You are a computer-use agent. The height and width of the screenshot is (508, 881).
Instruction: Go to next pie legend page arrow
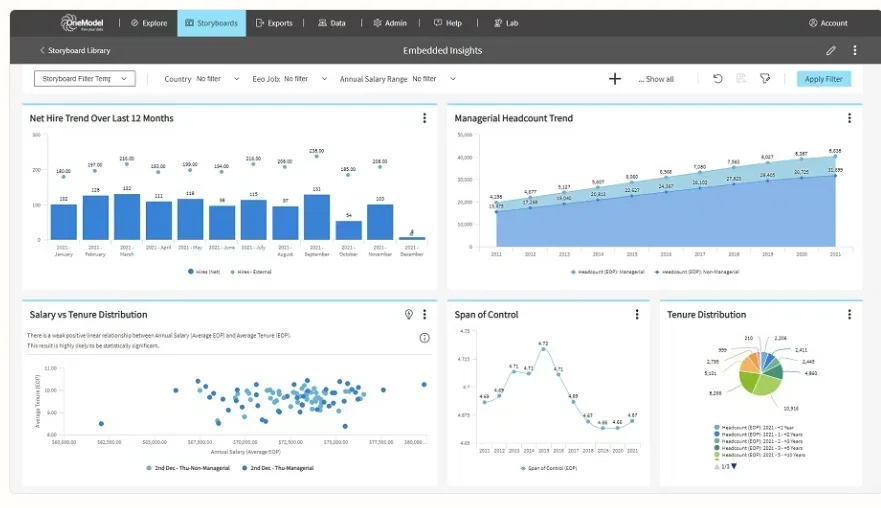click(x=734, y=466)
